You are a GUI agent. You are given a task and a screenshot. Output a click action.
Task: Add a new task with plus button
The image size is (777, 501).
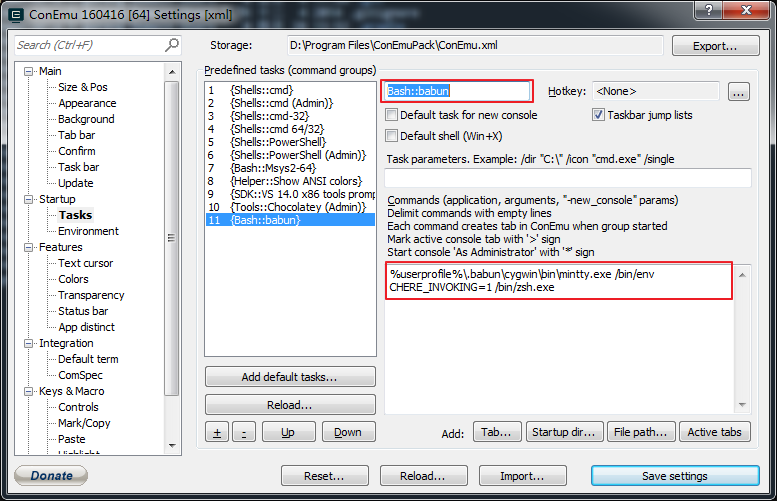click(x=217, y=432)
